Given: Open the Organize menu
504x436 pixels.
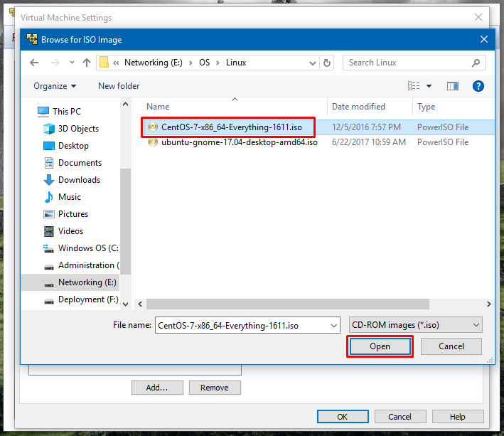Looking at the screenshot, I should tap(55, 86).
